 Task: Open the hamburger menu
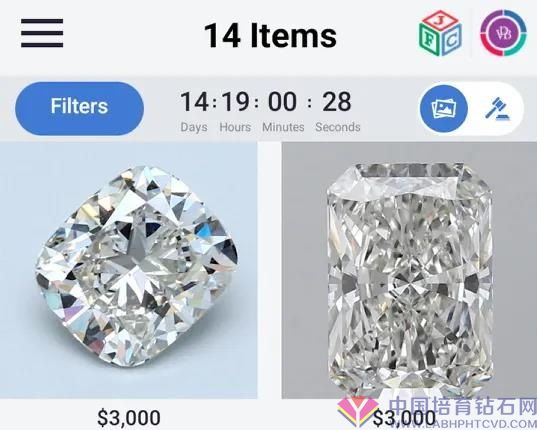point(42,33)
